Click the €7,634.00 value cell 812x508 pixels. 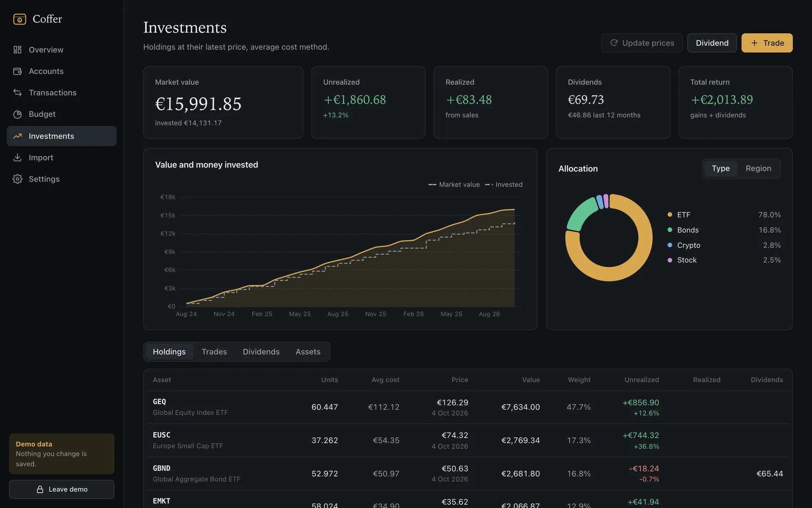tap(521, 407)
